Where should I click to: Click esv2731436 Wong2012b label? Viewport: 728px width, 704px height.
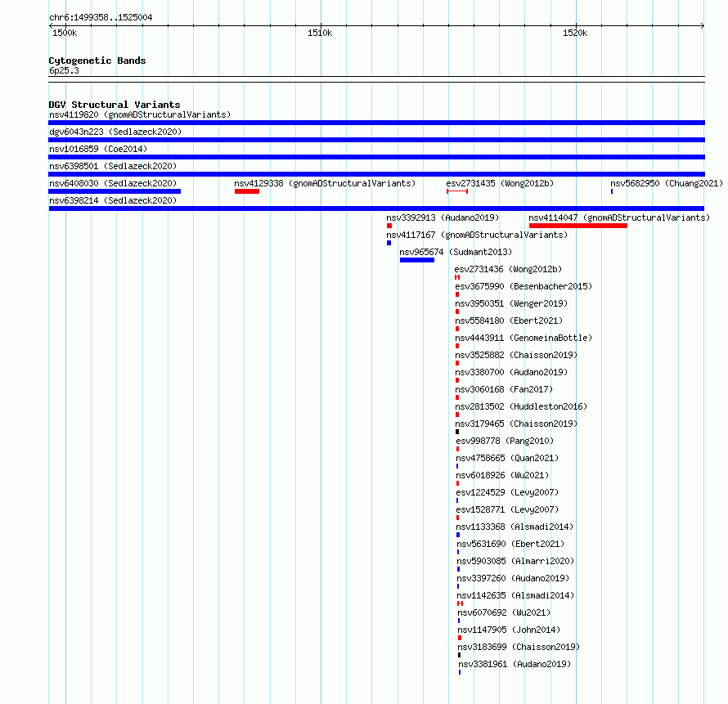(x=508, y=269)
